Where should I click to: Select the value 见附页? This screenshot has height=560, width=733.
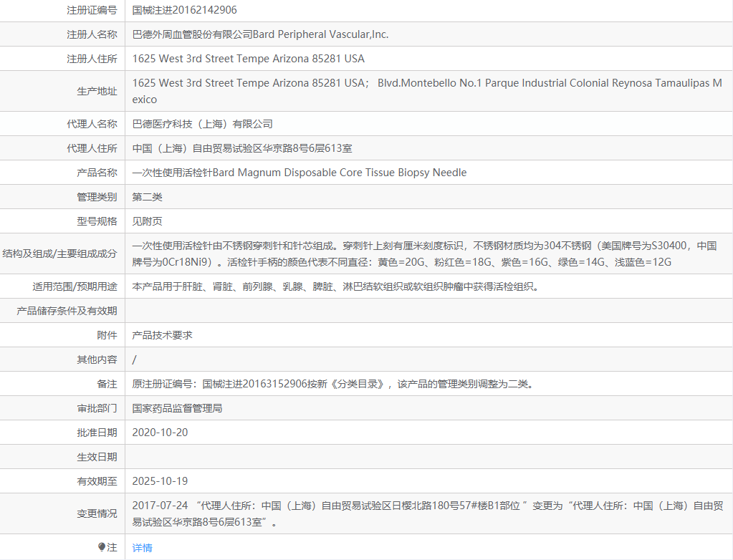148,221
